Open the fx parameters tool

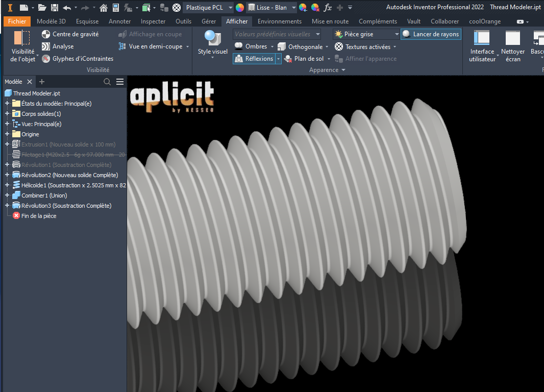(x=327, y=8)
